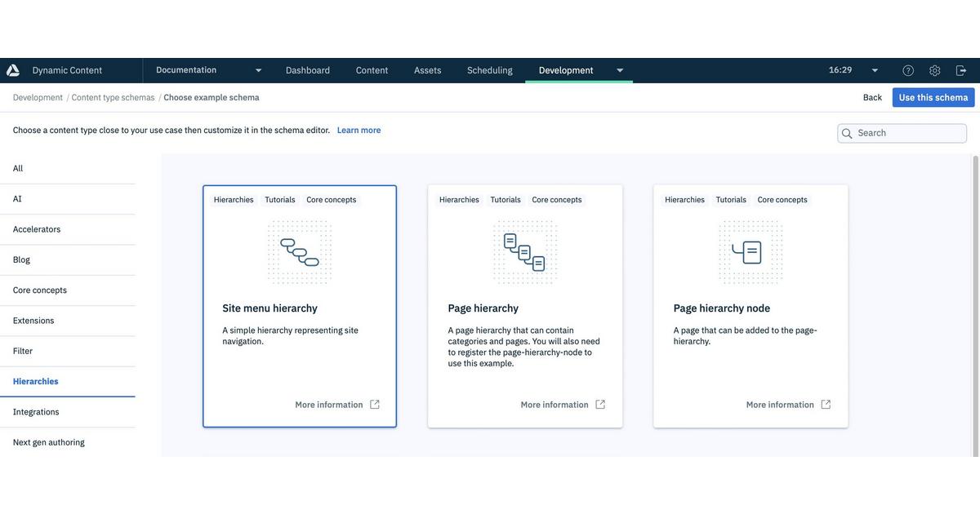Click Tutorials tag on Page hierarchy card
The height and width of the screenshot is (514, 980).
click(x=506, y=200)
